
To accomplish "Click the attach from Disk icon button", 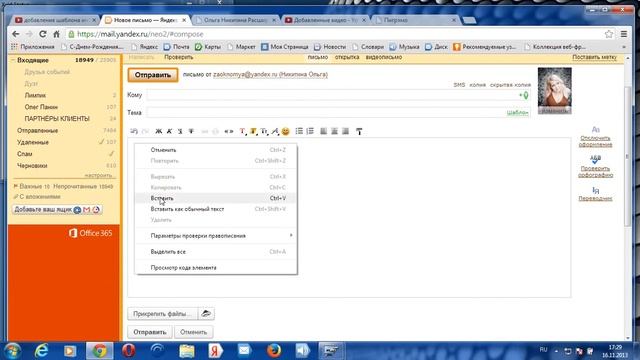I will 206,313.
